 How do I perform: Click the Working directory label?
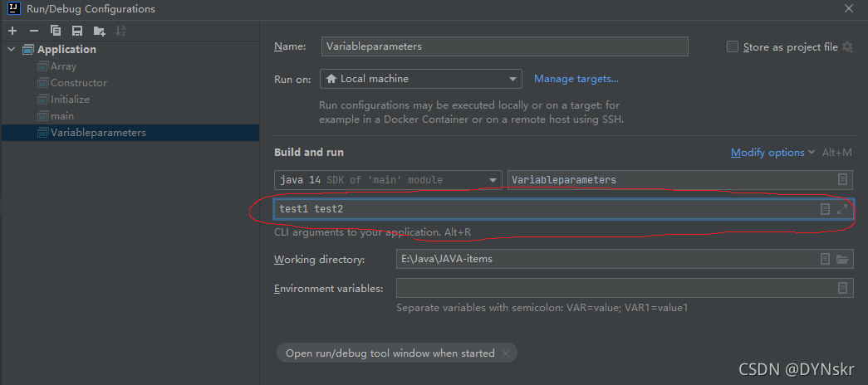(x=320, y=260)
